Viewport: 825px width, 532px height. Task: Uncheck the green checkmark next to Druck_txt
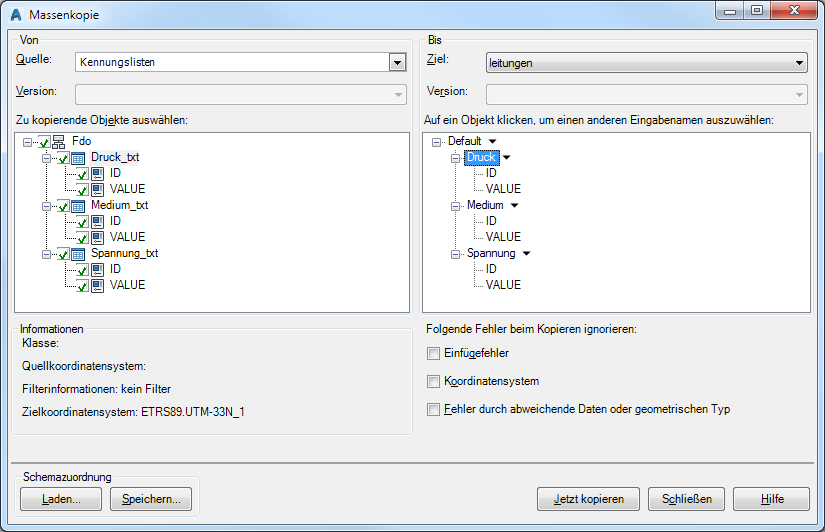pos(64,158)
